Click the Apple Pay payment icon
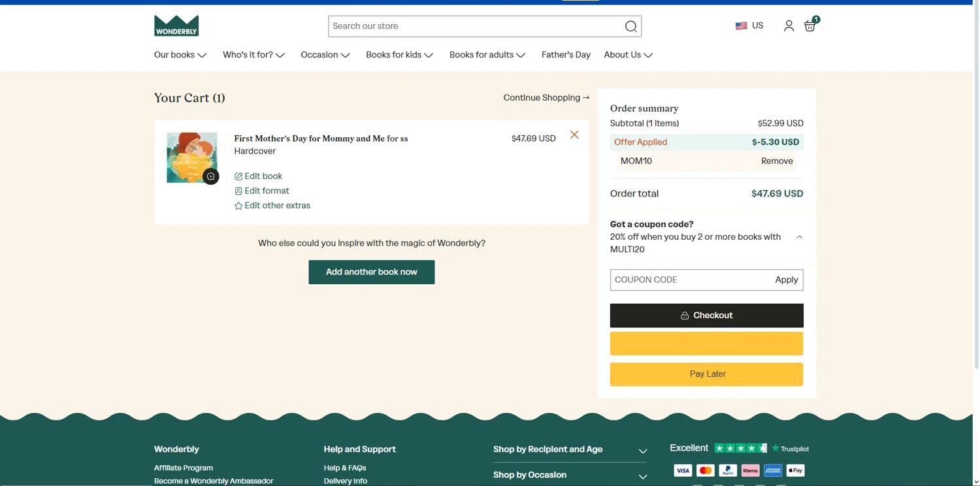Screen dimensions: 980x486 point(795,470)
